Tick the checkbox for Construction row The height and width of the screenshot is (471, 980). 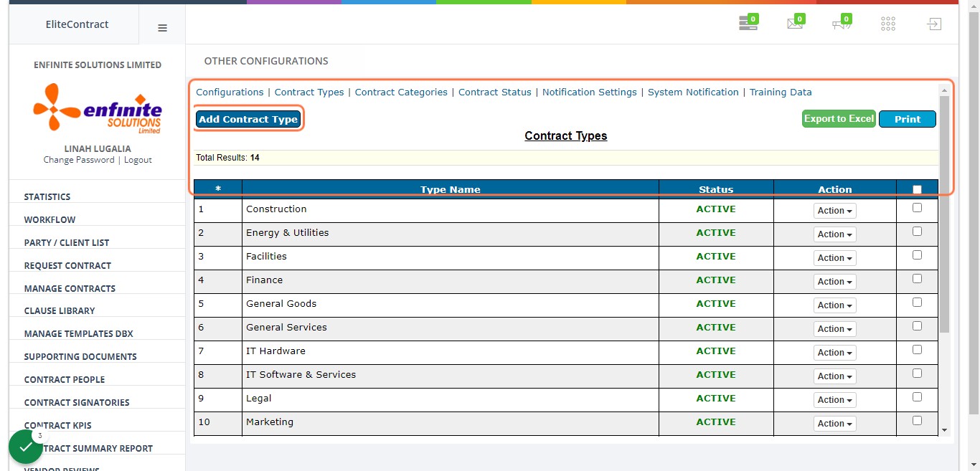coord(917,208)
